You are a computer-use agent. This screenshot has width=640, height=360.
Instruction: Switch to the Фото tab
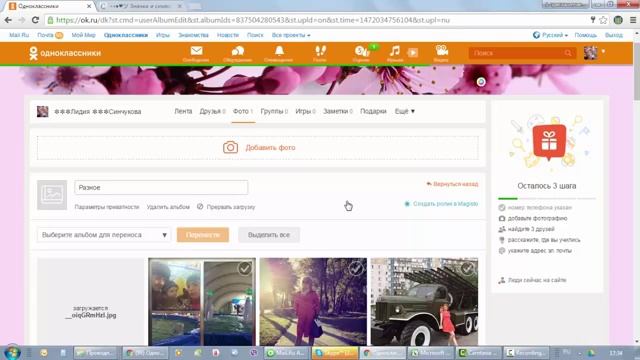pos(243,111)
